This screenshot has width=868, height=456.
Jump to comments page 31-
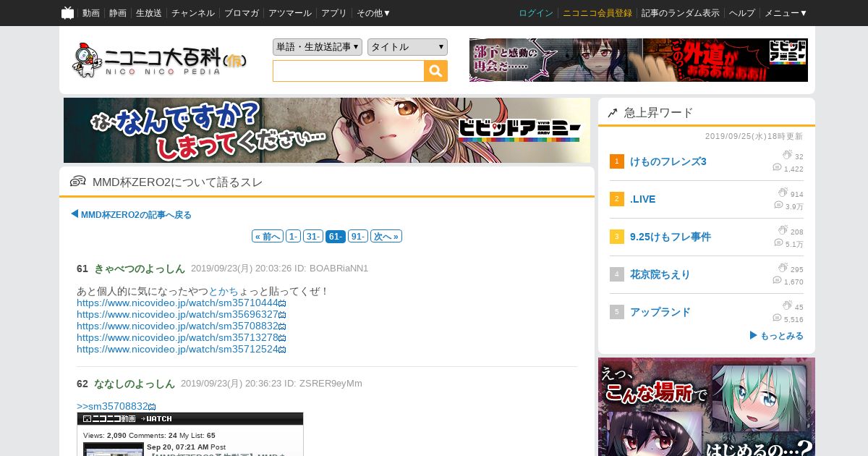click(x=313, y=237)
